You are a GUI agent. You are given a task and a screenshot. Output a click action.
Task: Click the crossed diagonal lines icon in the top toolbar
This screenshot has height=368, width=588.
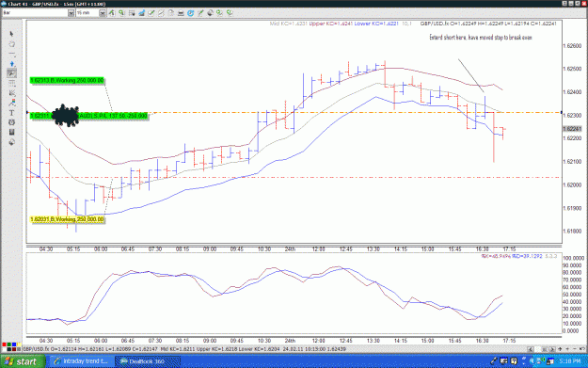point(161,13)
